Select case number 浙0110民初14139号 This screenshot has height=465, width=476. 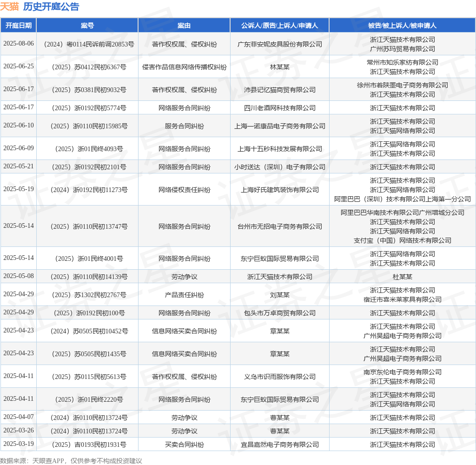[100, 277]
